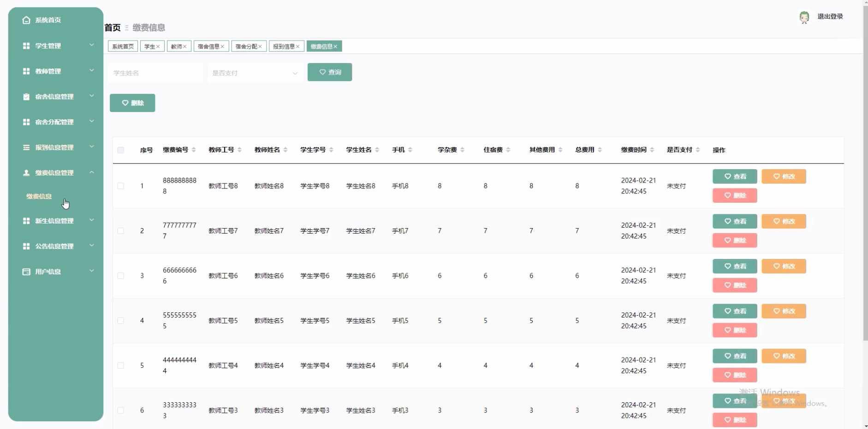The image size is (868, 429).
Task: Sort by 缴费时间 column arrows
Action: tap(652, 150)
